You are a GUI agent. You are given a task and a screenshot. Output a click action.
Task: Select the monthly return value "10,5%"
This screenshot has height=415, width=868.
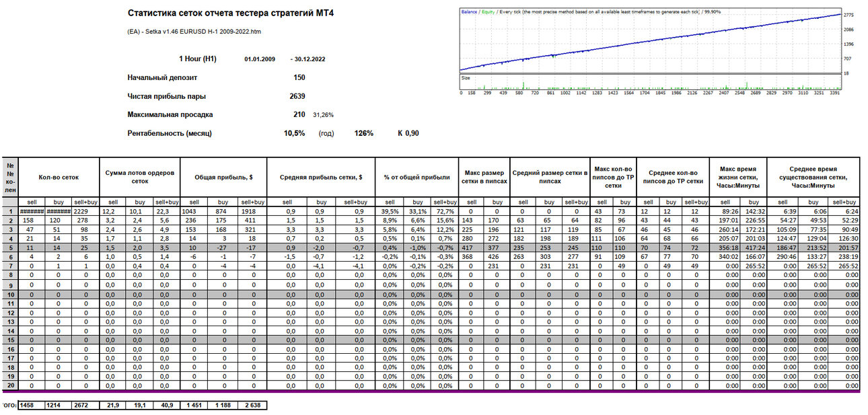point(295,133)
